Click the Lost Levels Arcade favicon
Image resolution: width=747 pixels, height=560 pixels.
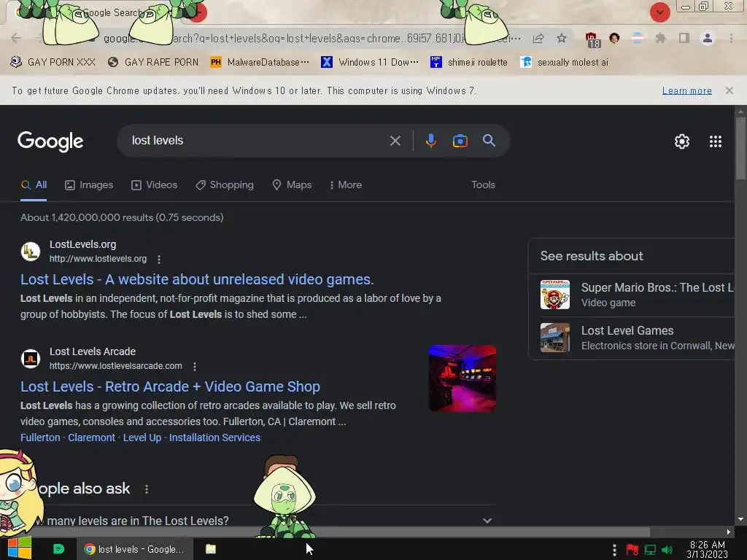31,359
